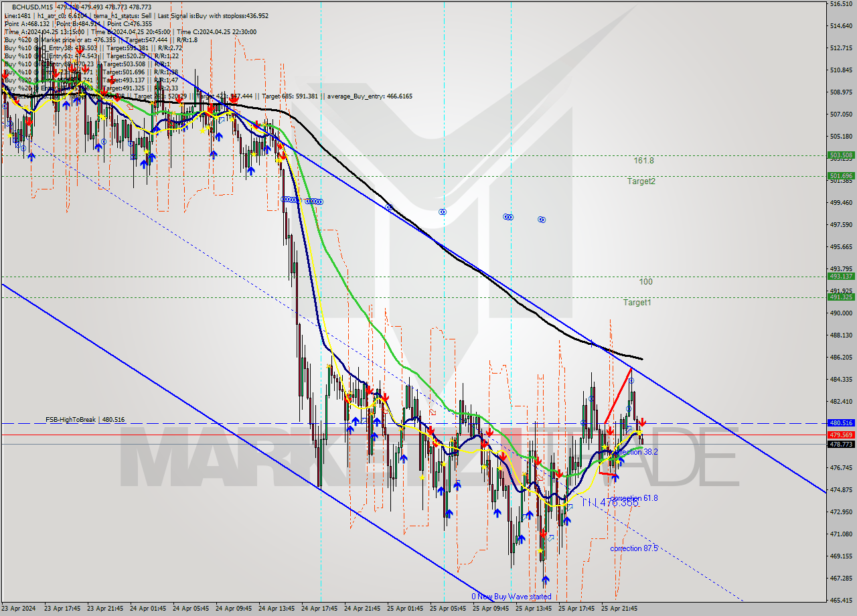Click the 476.745 price axis value
The height and width of the screenshot is (616, 857).
841,468
